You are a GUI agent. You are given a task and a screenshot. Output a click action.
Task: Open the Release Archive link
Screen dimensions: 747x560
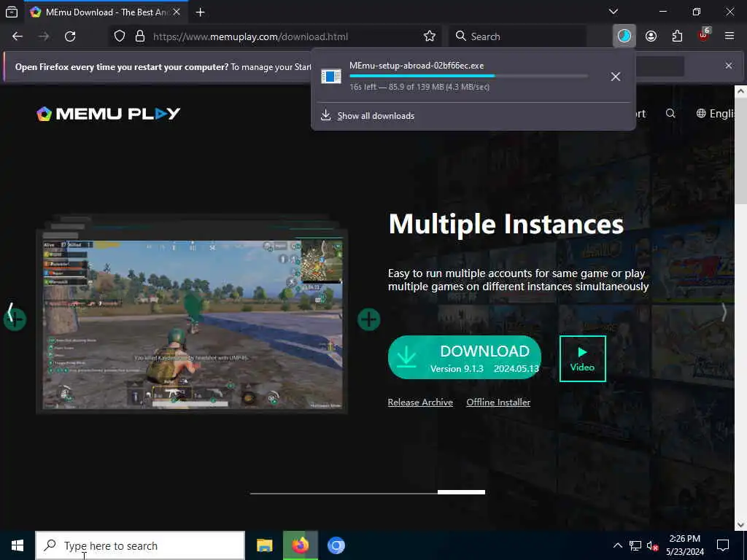pyautogui.click(x=420, y=402)
